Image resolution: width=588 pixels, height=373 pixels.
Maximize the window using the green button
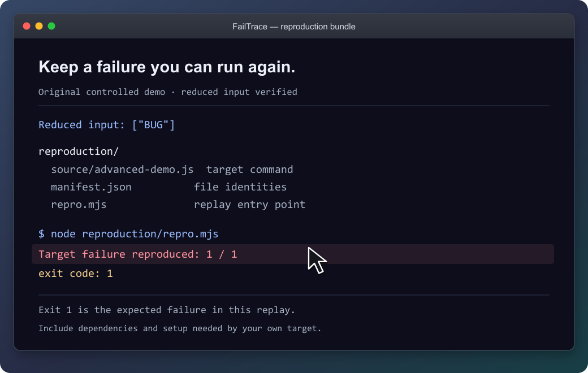[51, 26]
